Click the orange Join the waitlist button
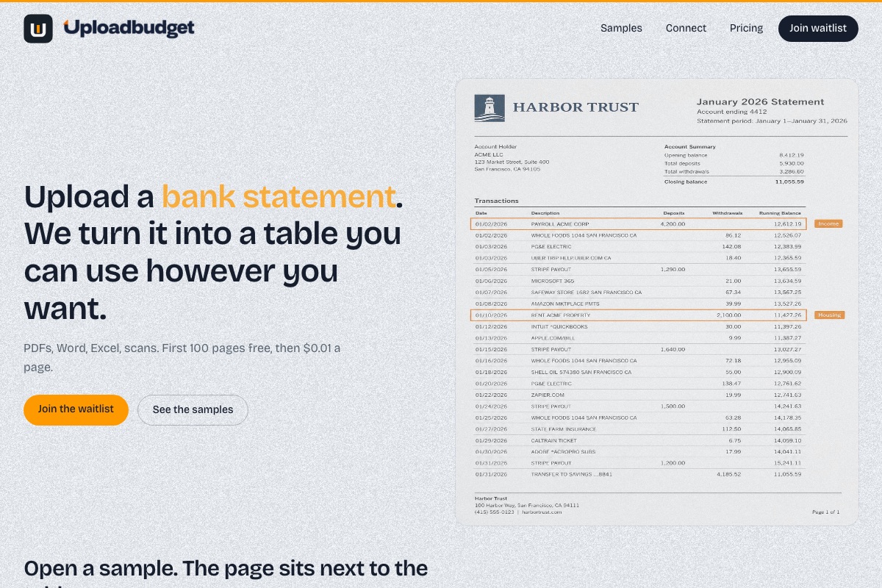 coord(76,409)
